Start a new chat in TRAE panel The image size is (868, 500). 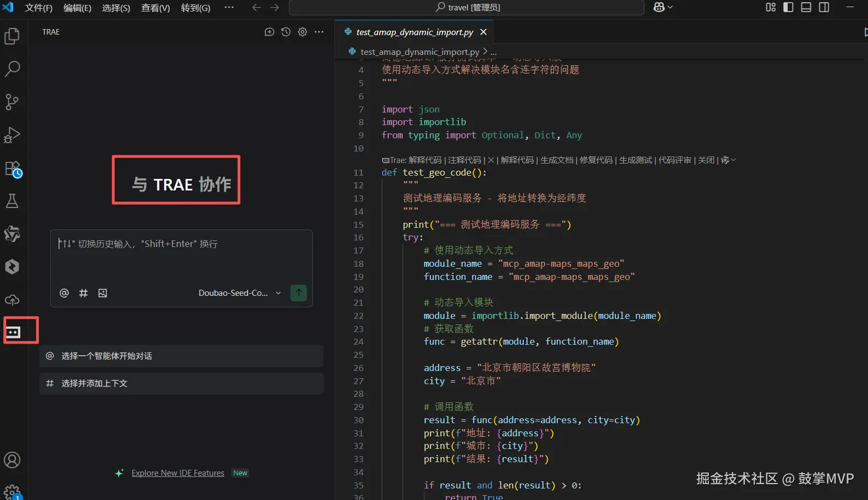[x=269, y=32]
